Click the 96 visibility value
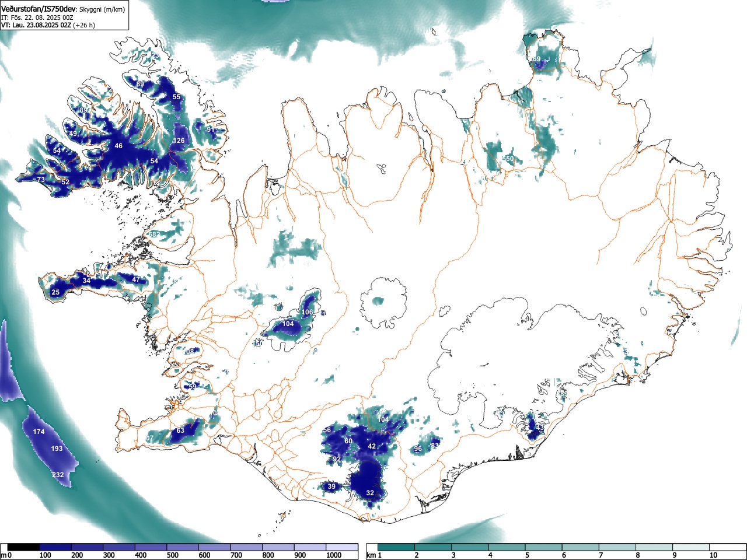Viewport: 747px width, 560px height. (417, 449)
